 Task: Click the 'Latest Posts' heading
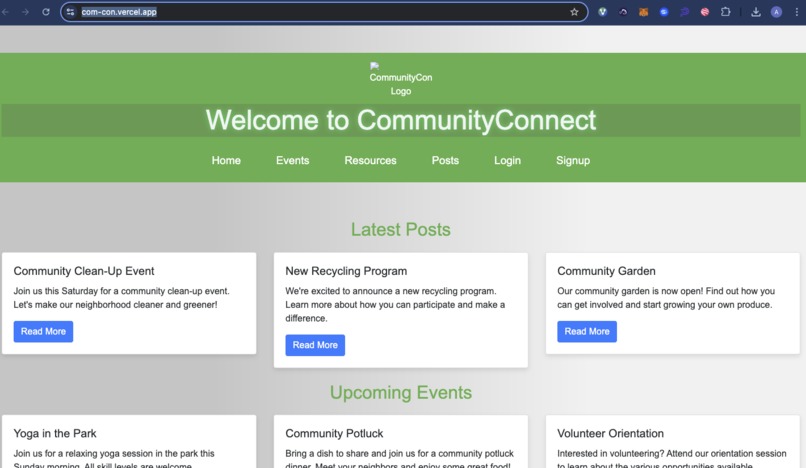(400, 229)
